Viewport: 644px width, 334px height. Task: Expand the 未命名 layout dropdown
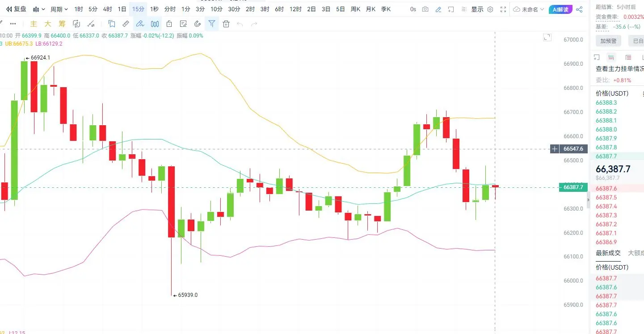(x=529, y=9)
